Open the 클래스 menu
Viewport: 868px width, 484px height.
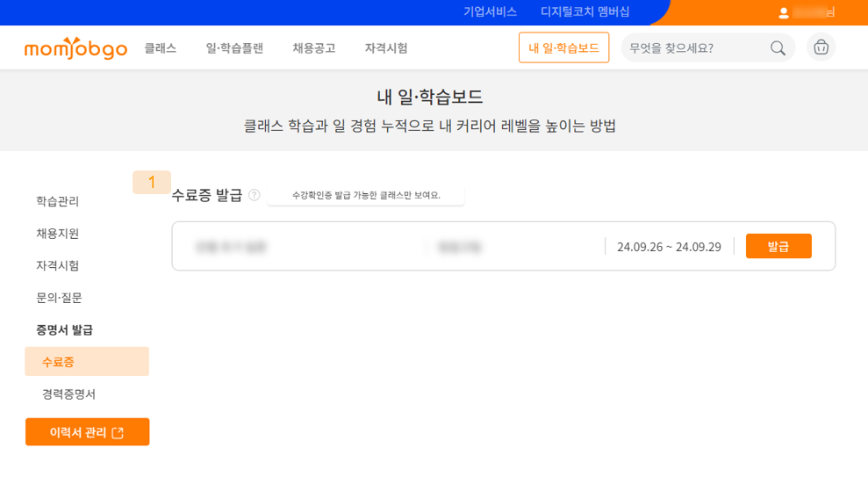pyautogui.click(x=161, y=48)
